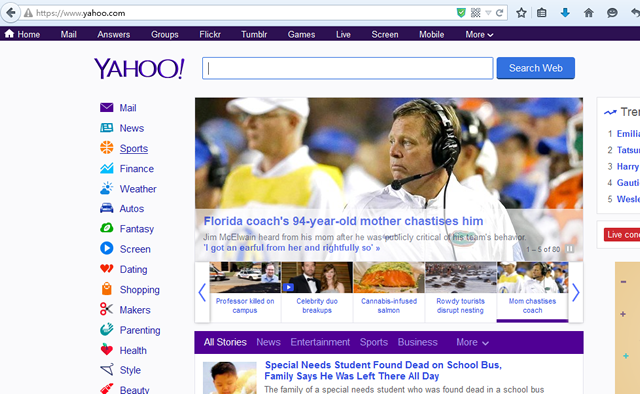This screenshot has height=394, width=640.
Task: Click the Weather sun-cloud icon
Action: pos(107,188)
